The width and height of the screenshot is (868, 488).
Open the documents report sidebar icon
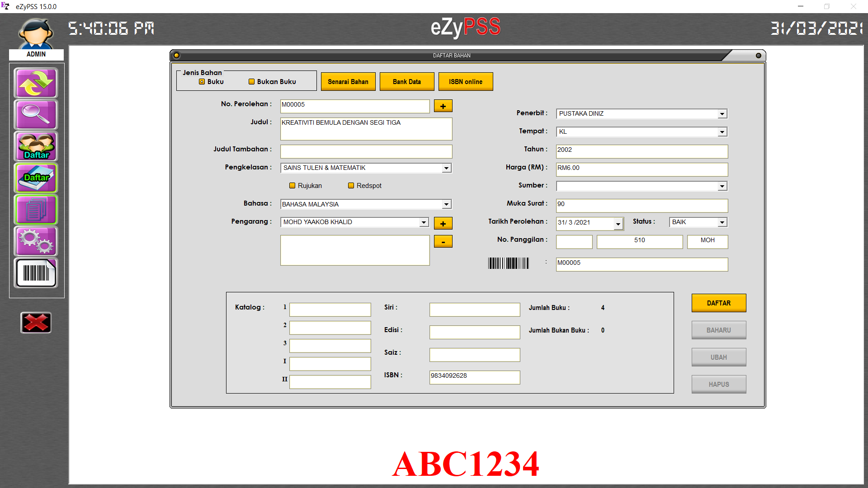[36, 210]
